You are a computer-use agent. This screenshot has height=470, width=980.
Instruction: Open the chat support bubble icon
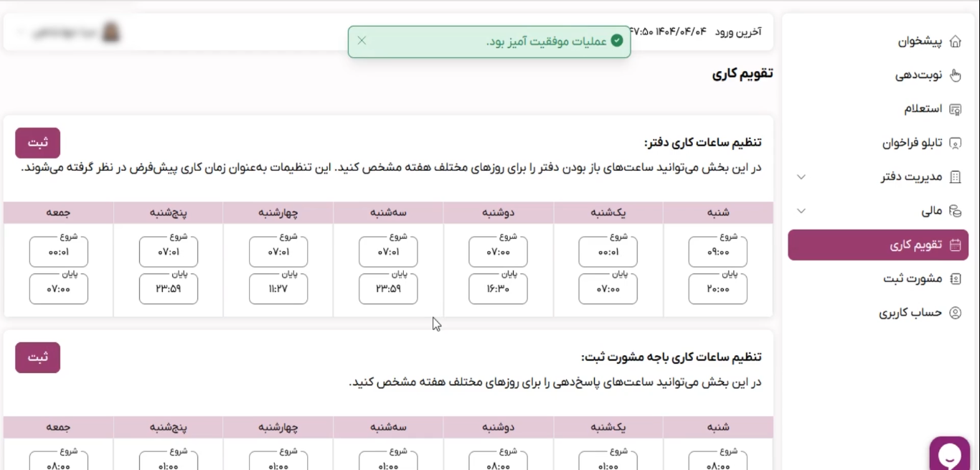coord(950,455)
